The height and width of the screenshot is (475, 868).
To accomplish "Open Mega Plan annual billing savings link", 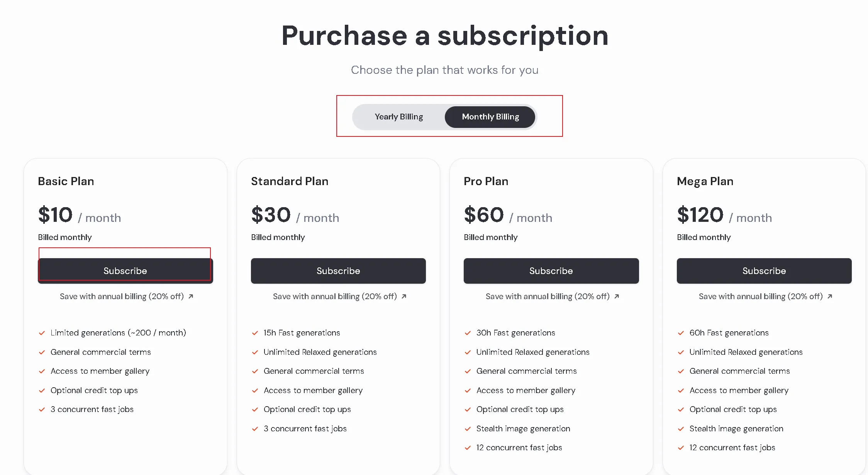I will click(761, 296).
